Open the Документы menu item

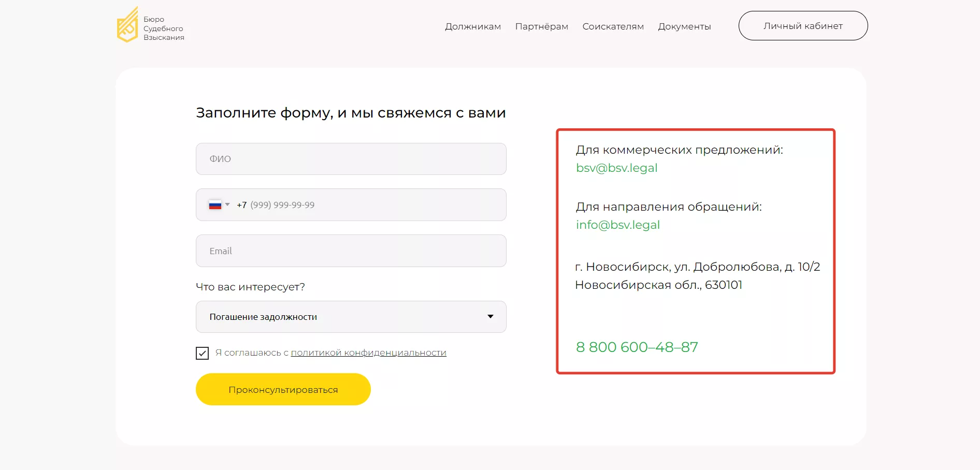[x=684, y=26]
